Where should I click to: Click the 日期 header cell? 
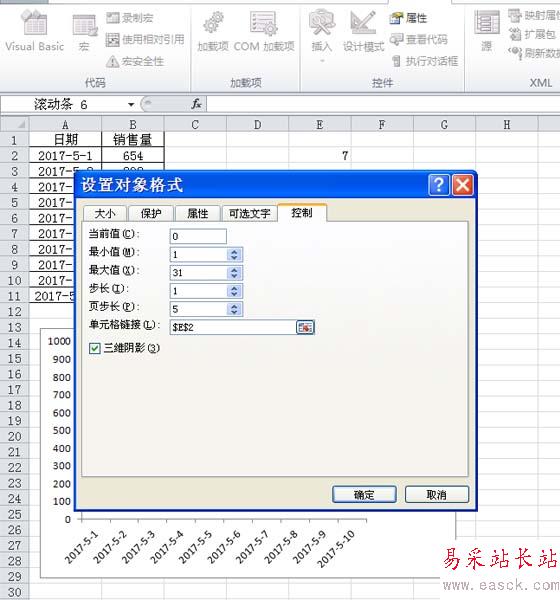pos(65,140)
